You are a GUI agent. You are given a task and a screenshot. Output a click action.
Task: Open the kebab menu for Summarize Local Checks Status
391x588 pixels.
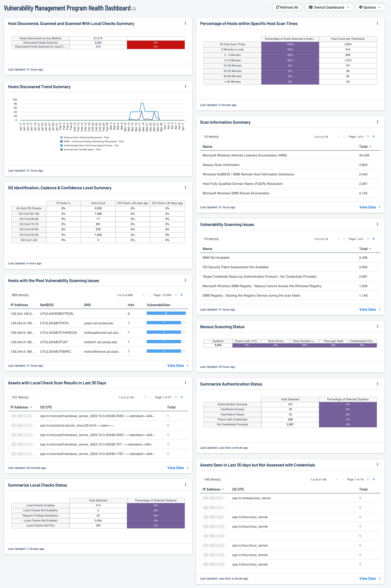click(x=186, y=485)
